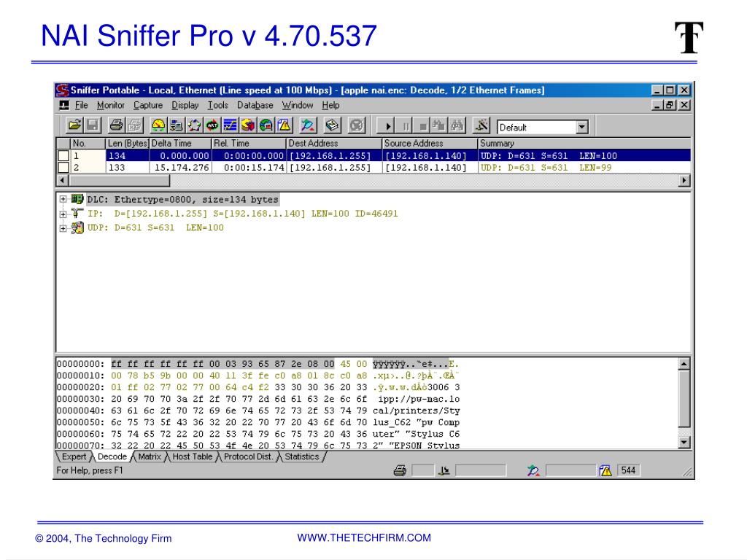Click the frame list right scroll arrow
This screenshot has height=560, width=747.
[x=684, y=181]
